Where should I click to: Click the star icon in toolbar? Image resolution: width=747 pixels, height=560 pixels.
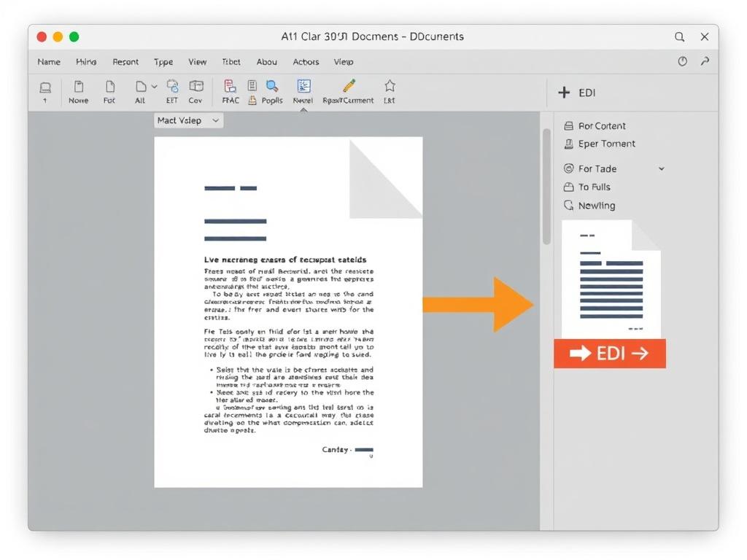390,86
